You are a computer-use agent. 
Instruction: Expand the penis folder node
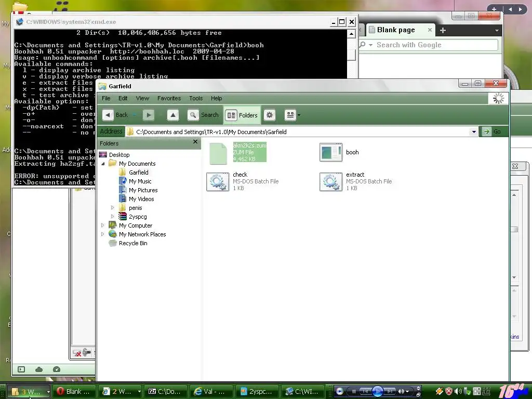click(113, 208)
